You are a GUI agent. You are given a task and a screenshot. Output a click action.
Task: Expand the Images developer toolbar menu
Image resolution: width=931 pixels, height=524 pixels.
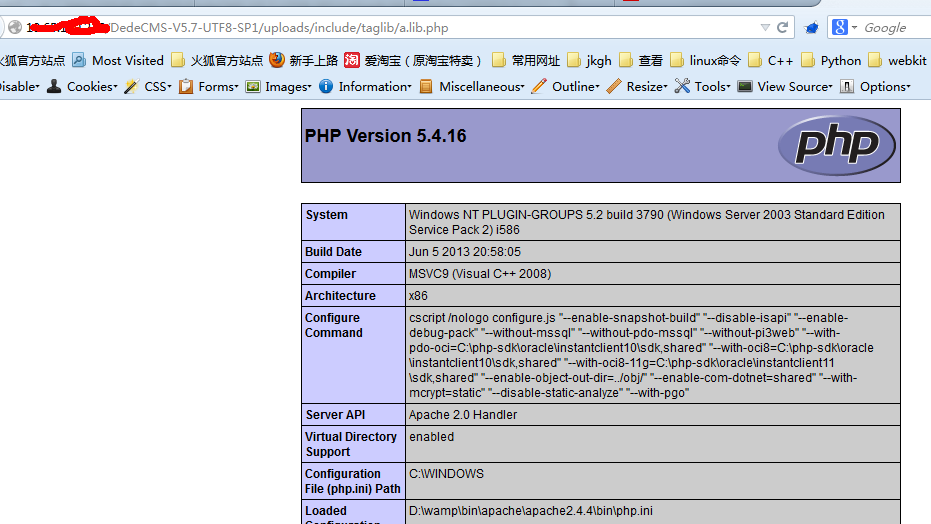(x=288, y=87)
